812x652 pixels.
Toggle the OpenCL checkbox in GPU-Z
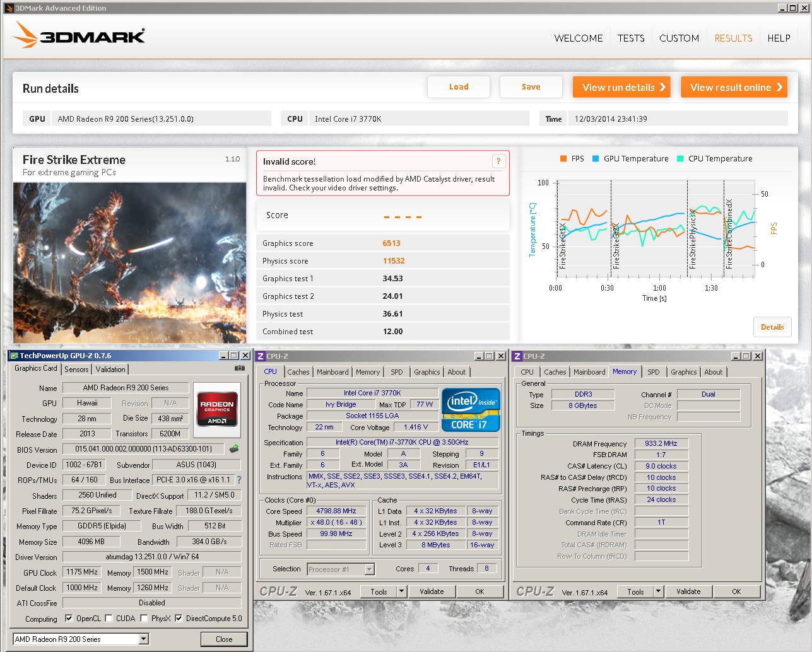click(69, 618)
